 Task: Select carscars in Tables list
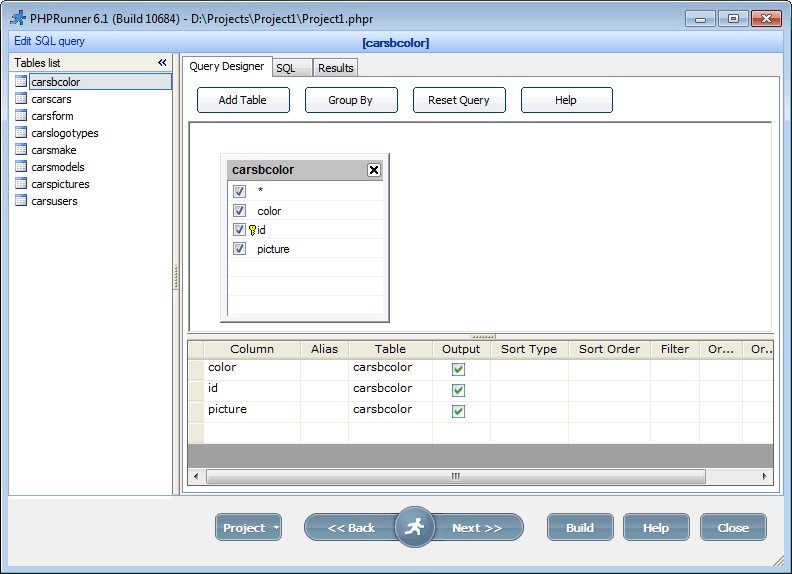pos(51,99)
